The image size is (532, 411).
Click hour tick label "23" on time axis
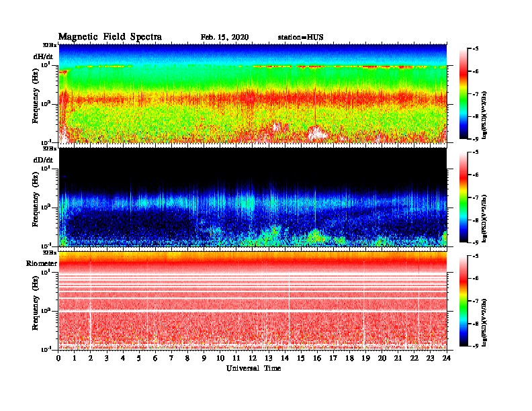[x=430, y=358]
